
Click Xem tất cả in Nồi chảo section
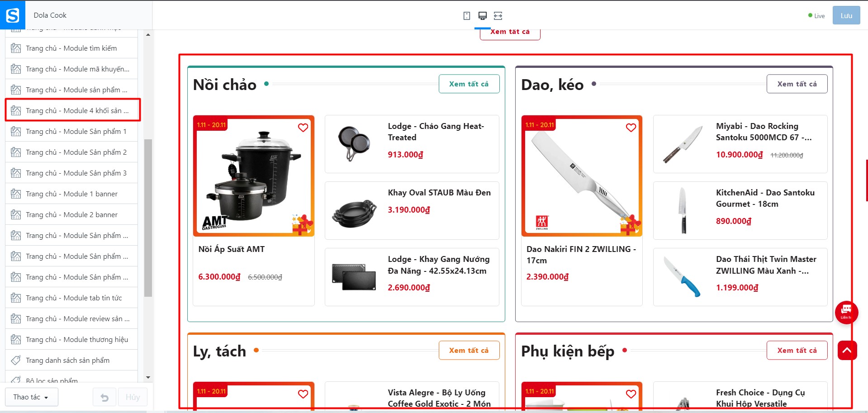click(x=469, y=84)
